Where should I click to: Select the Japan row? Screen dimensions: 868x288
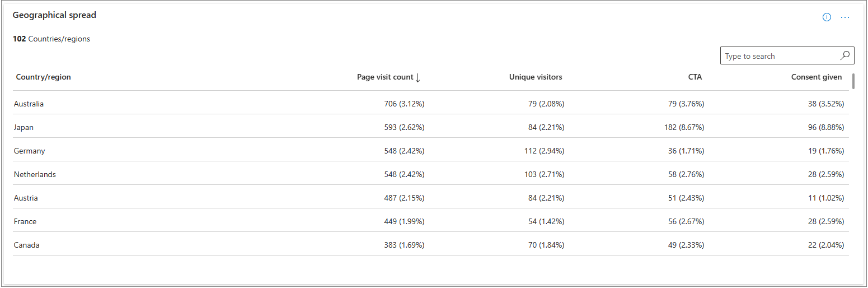click(24, 127)
